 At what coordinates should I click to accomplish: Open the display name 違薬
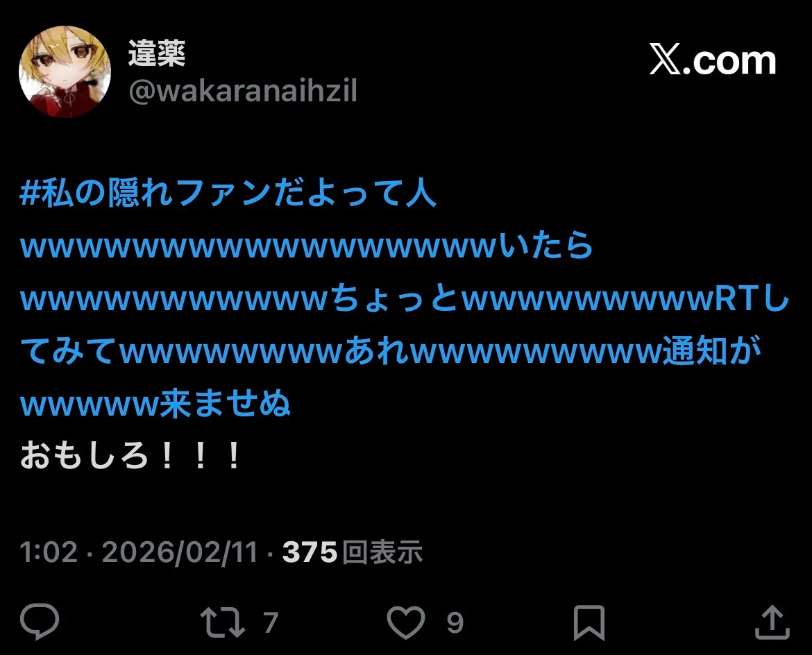pyautogui.click(x=157, y=53)
